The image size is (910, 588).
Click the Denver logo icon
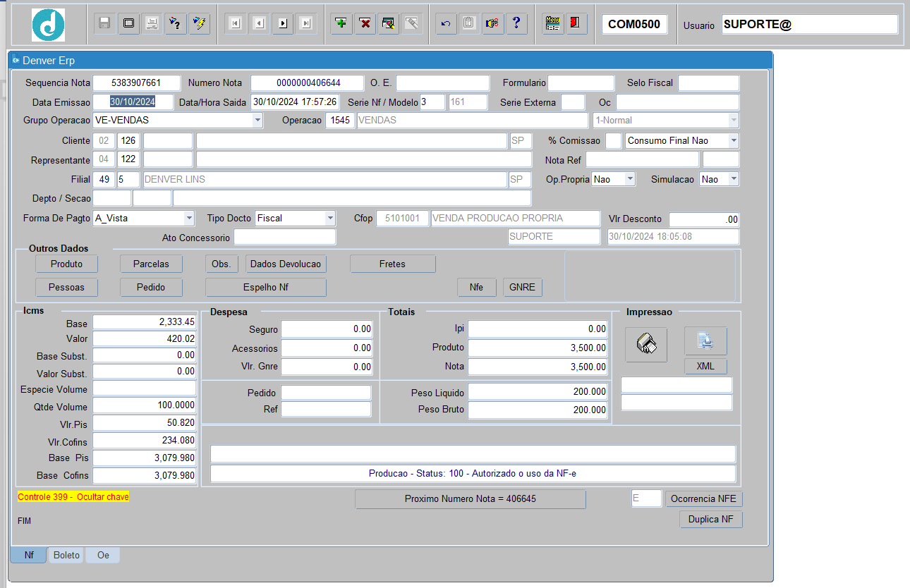pos(48,25)
